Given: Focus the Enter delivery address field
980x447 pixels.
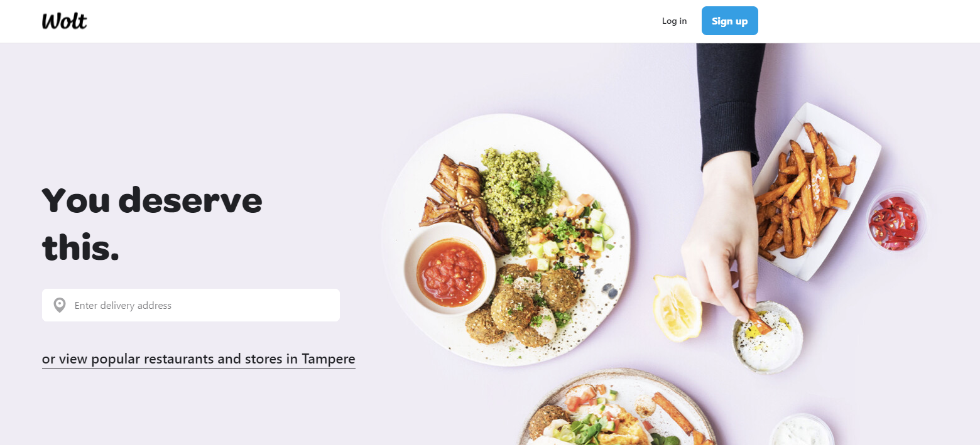Looking at the screenshot, I should click(x=191, y=305).
